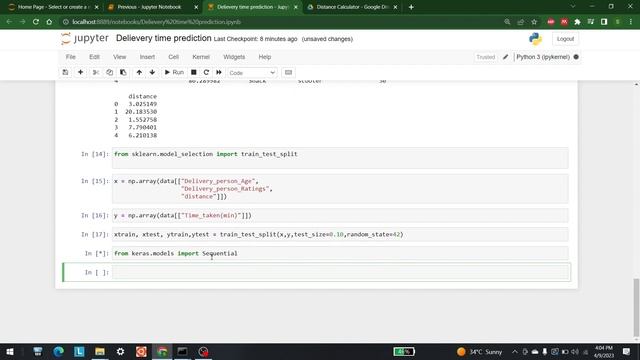Image resolution: width=640 pixels, height=360 pixels.
Task: Reload the page
Action: pos(36,22)
